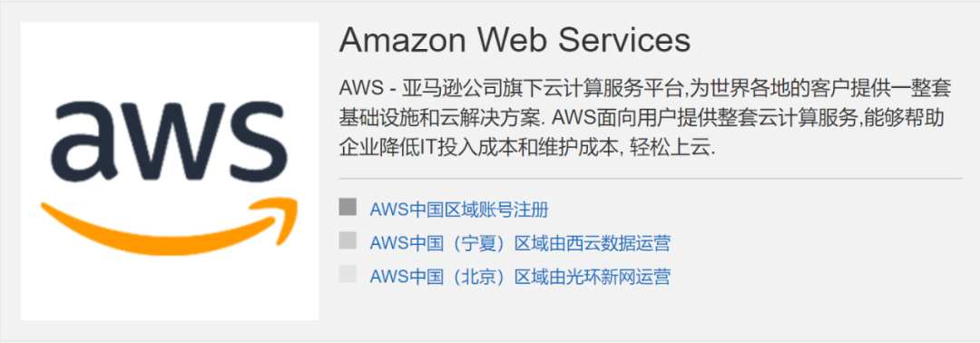
Task: Click dark gray bullet beside 账号注册 link
Action: [348, 208]
